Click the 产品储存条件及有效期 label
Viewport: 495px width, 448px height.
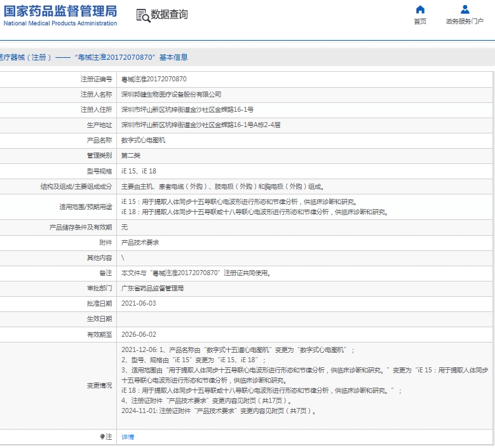pos(81,227)
